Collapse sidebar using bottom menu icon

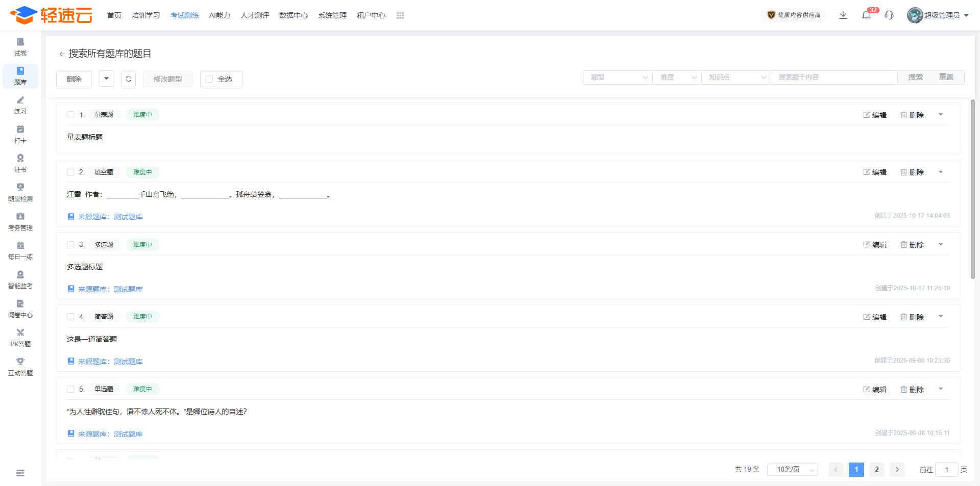[20, 473]
